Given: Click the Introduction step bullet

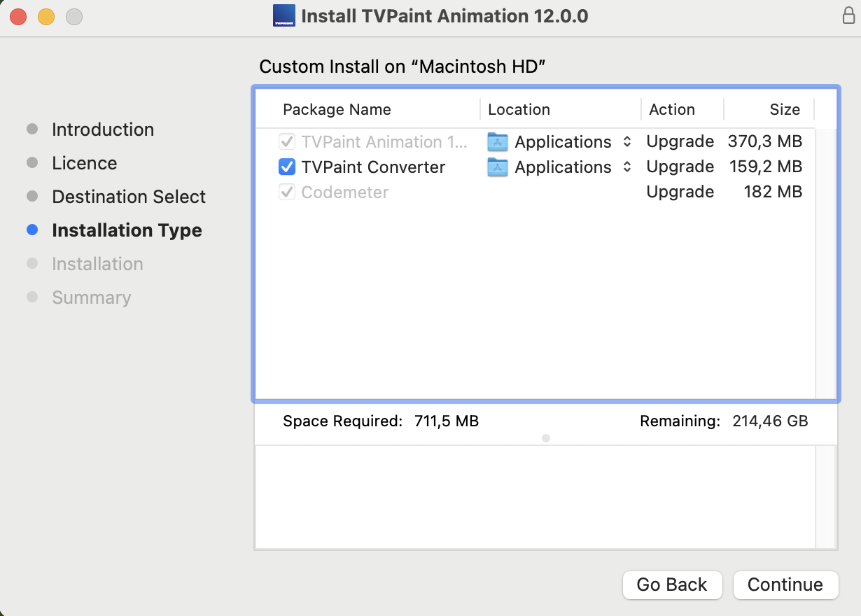Looking at the screenshot, I should coord(32,129).
